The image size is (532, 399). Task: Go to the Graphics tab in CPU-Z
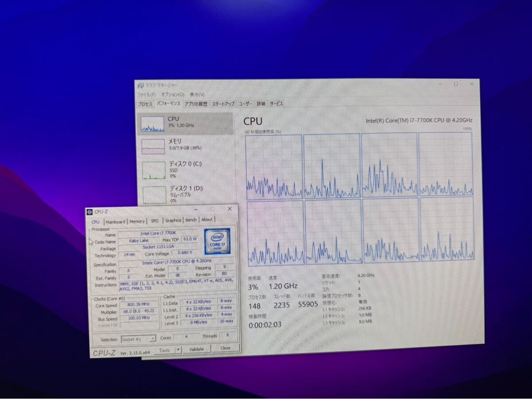173,221
